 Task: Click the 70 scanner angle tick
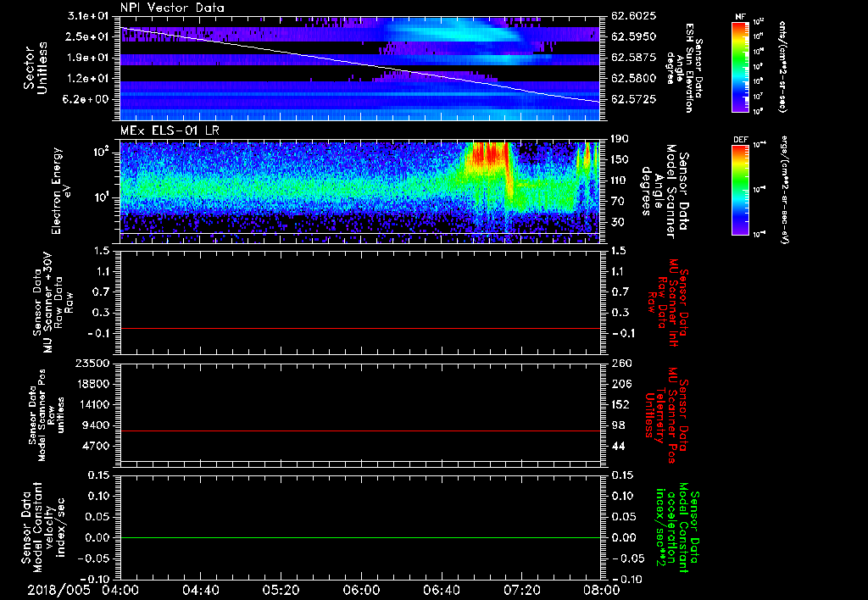click(617, 202)
